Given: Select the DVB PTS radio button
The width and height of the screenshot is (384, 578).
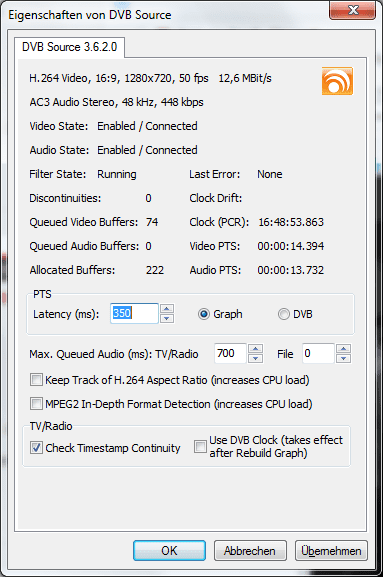Looking at the screenshot, I should pos(283,314).
